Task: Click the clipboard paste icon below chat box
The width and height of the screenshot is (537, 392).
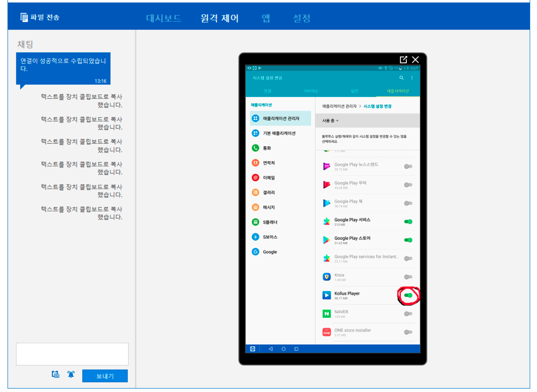Action: point(55,374)
